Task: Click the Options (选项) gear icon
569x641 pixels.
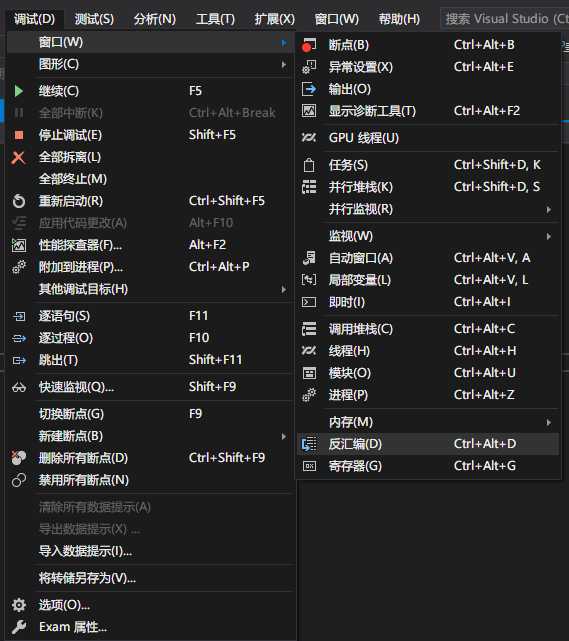Action: coord(19,605)
